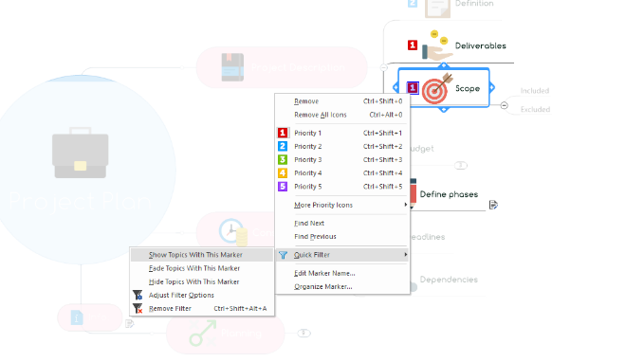Pick the green Priority 3 icon
This screenshot has width=644, height=362.
(283, 159)
